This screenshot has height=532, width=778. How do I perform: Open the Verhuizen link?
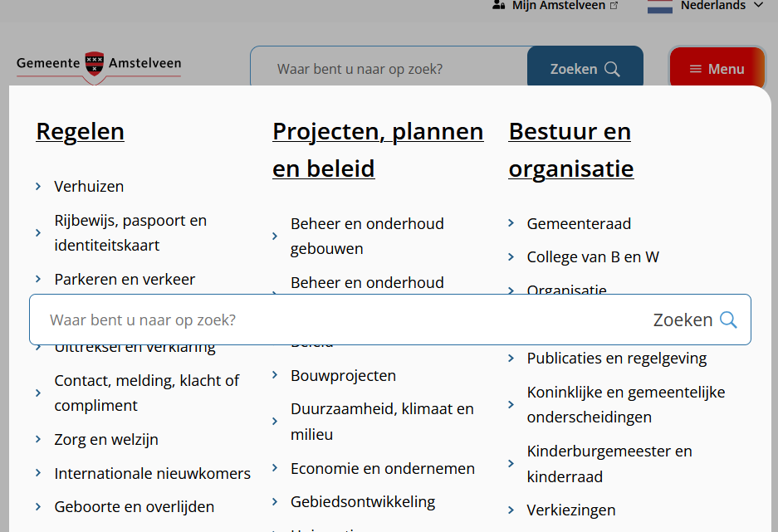[x=89, y=187]
